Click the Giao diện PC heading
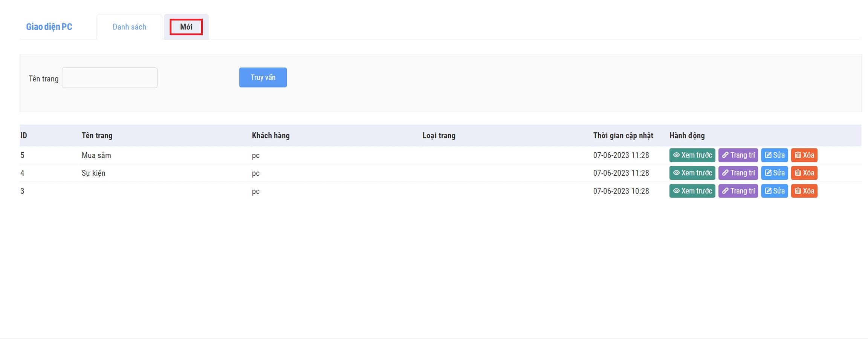Viewport: 868px width, 339px height. click(x=49, y=27)
